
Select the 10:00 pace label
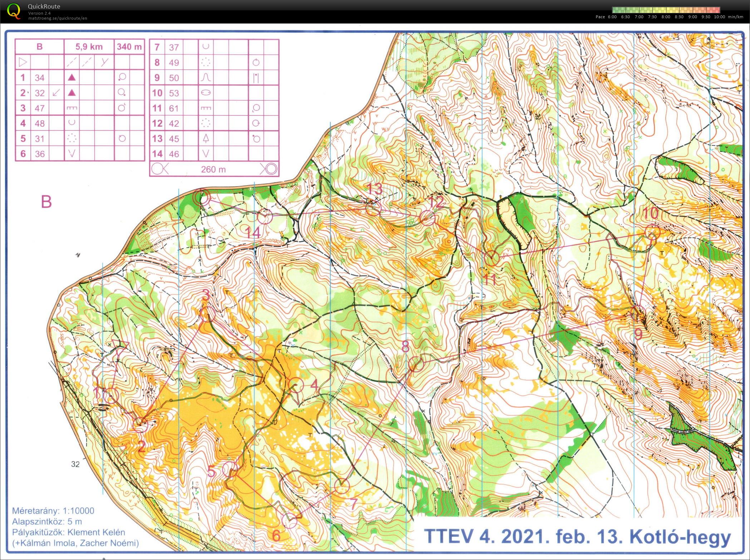pyautogui.click(x=719, y=17)
